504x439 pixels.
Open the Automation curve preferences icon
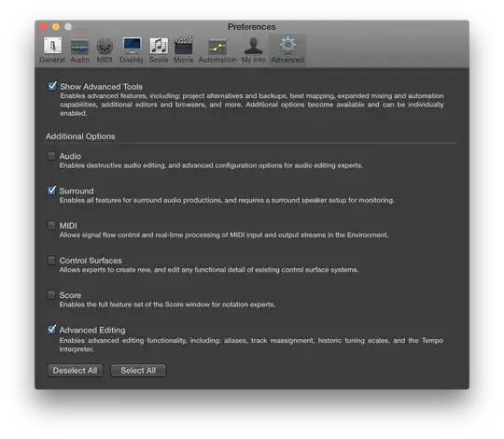pyautogui.click(x=217, y=50)
